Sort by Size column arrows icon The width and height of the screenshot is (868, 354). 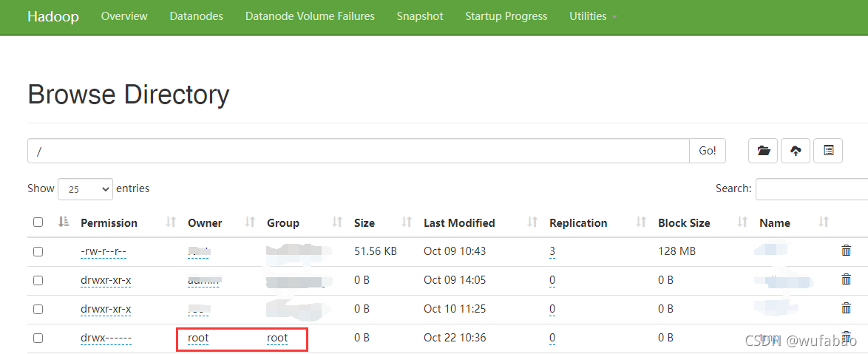click(x=407, y=222)
